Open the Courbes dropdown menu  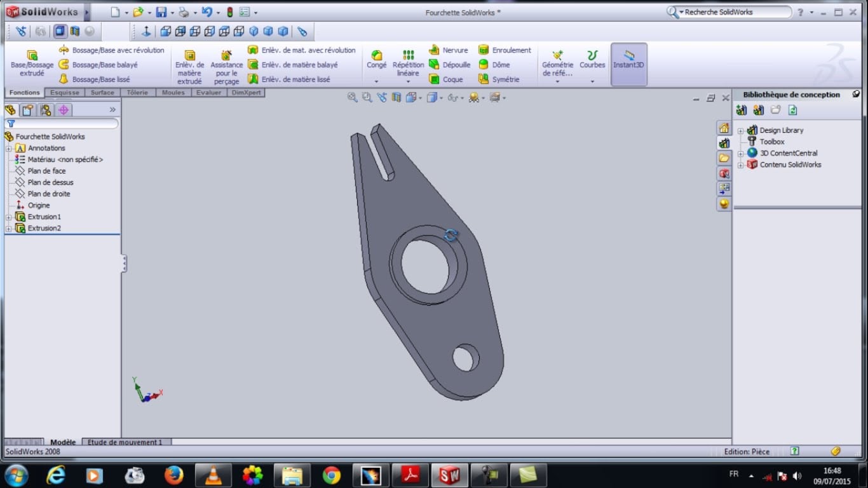[x=592, y=81]
